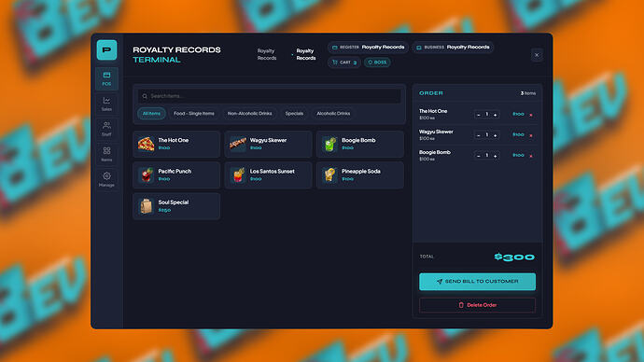Click the 3 items count label

coord(527,93)
